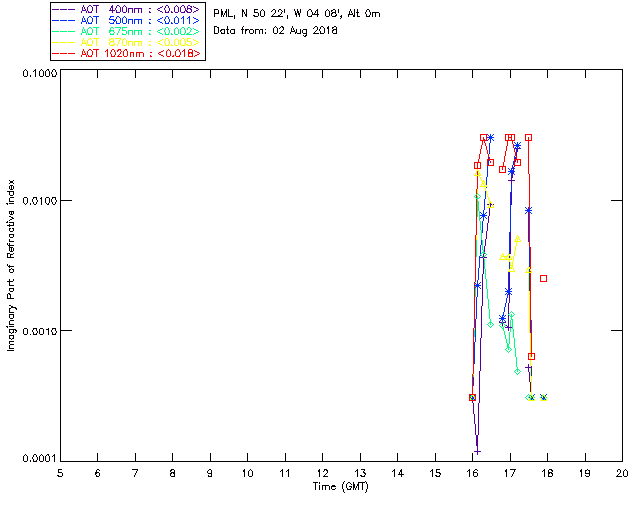This screenshot has width=640, height=512.
Task: Click the red dashed line sample in legend
Action: (64, 53)
